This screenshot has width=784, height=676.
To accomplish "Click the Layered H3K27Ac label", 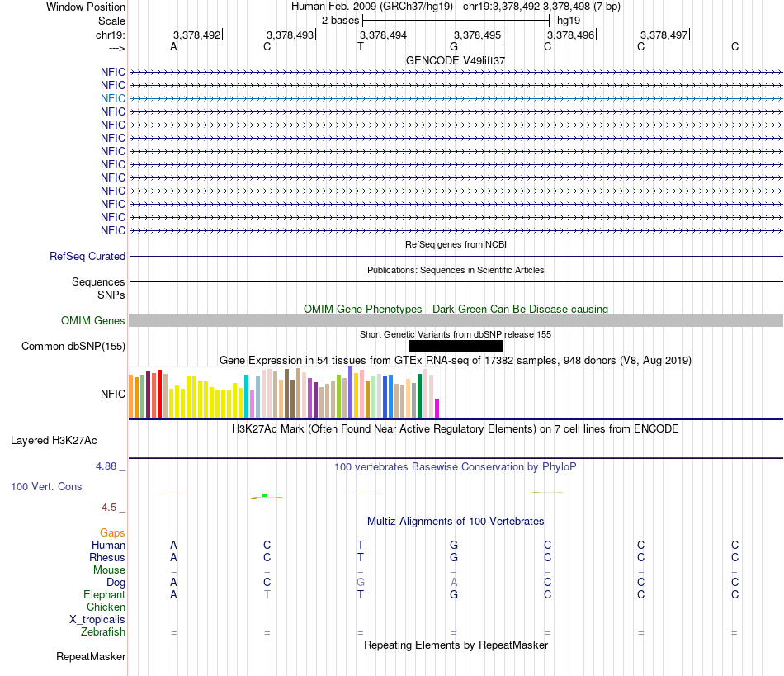I will point(54,441).
